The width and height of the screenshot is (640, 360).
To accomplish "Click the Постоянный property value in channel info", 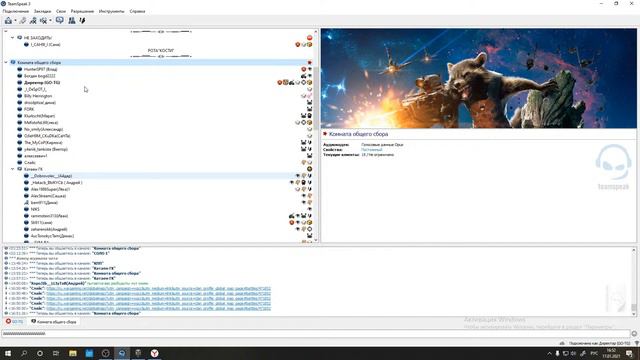I will pos(371,150).
